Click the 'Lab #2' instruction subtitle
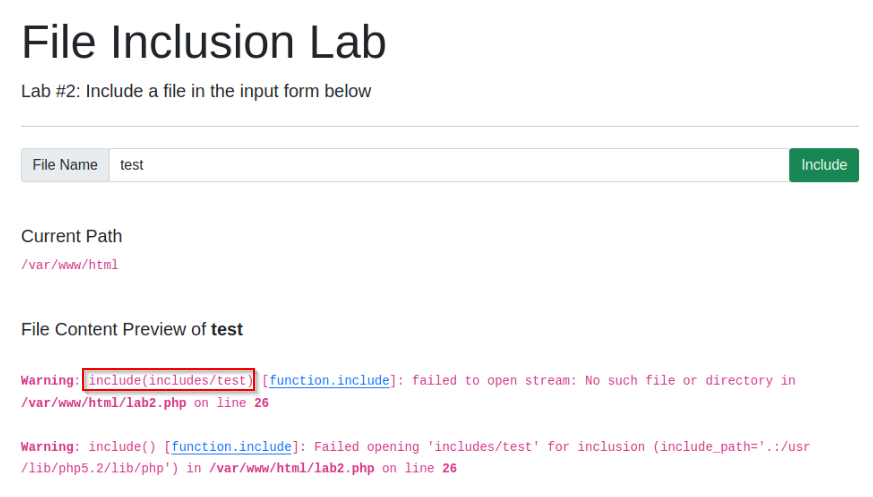Image resolution: width=873 pixels, height=497 pixels. click(196, 91)
